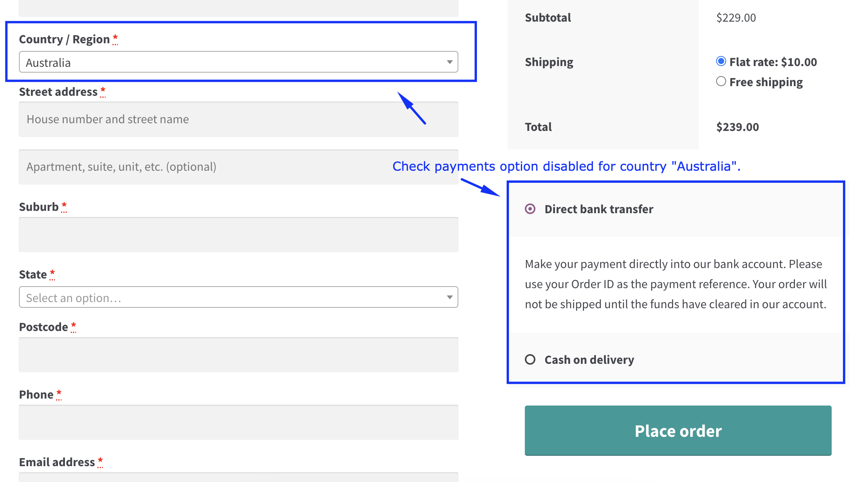Click the 'Select an option…' State box
This screenshot has width=868, height=482.
pyautogui.click(x=238, y=297)
